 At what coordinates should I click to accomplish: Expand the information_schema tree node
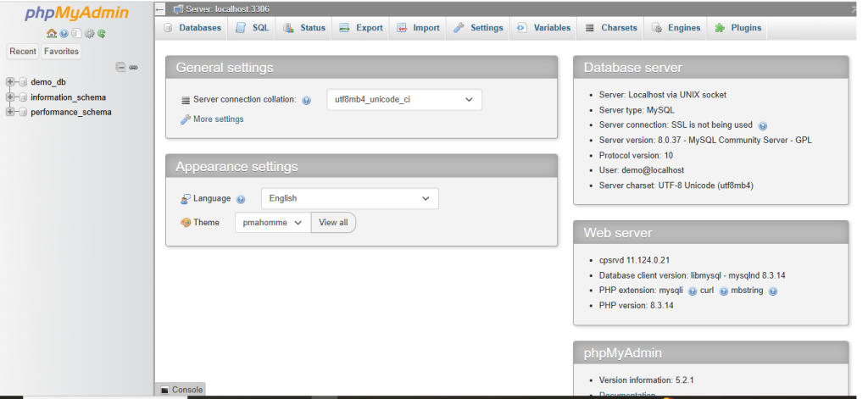10,97
